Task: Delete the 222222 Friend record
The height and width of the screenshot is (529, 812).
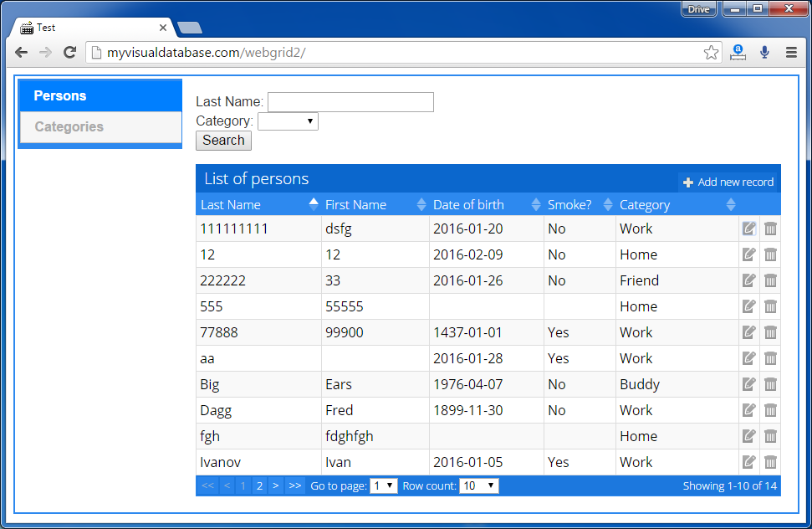Action: click(x=770, y=280)
